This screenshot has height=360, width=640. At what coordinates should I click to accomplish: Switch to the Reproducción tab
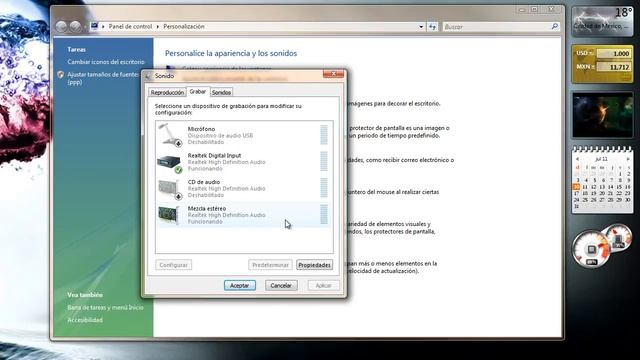[x=167, y=93]
